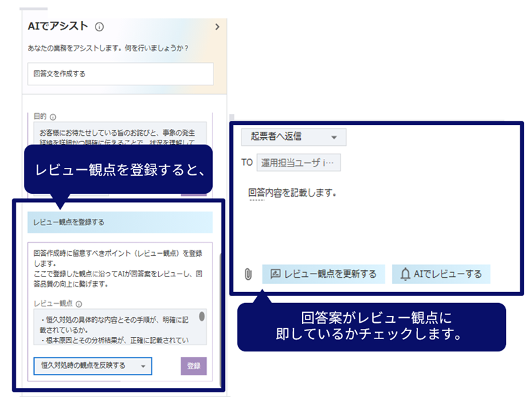Collapse the AIでアシスト panel with the chevron
This screenshot has width=532, height=406.
(x=217, y=27)
